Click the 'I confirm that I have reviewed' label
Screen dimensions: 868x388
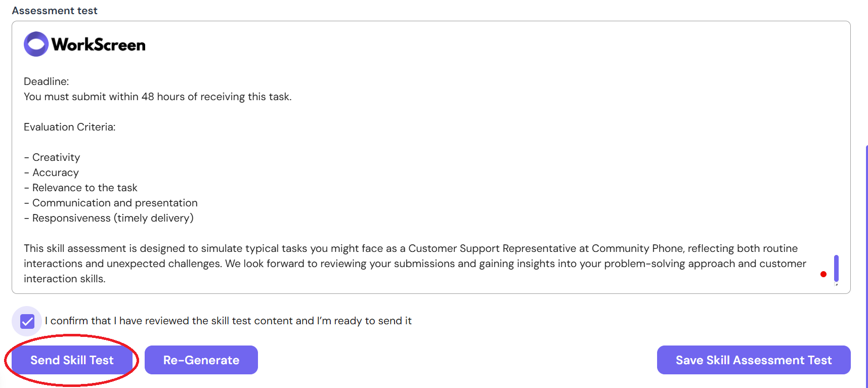(x=228, y=321)
